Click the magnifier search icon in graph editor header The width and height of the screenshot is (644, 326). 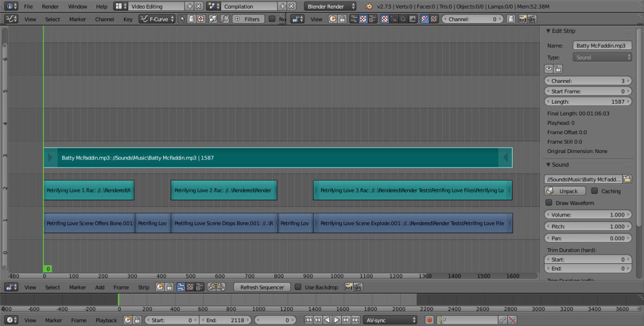point(224,19)
